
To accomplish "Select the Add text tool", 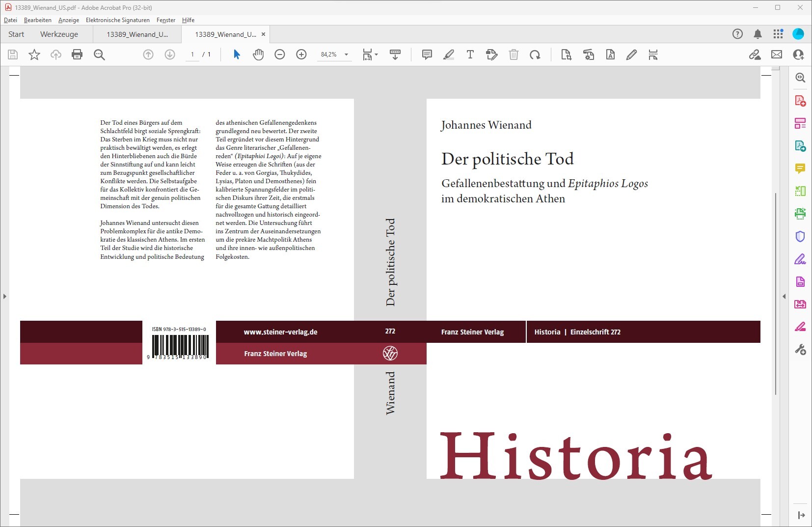I will [x=470, y=55].
